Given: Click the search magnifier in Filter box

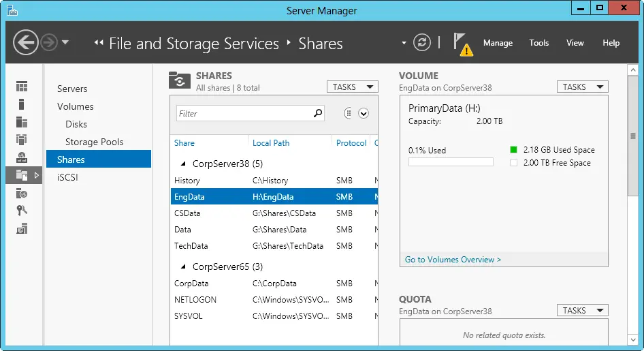Looking at the screenshot, I should pyautogui.click(x=318, y=113).
